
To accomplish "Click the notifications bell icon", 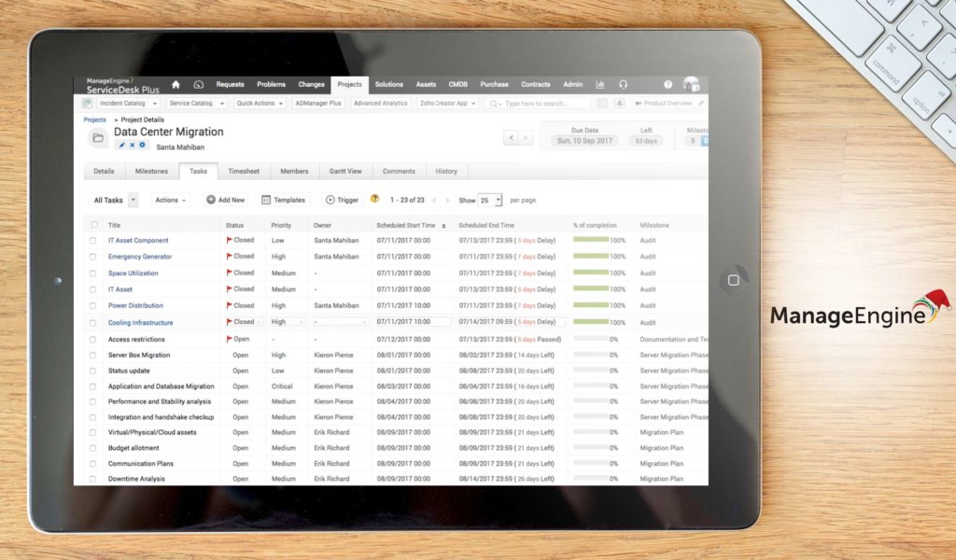I will 620,103.
